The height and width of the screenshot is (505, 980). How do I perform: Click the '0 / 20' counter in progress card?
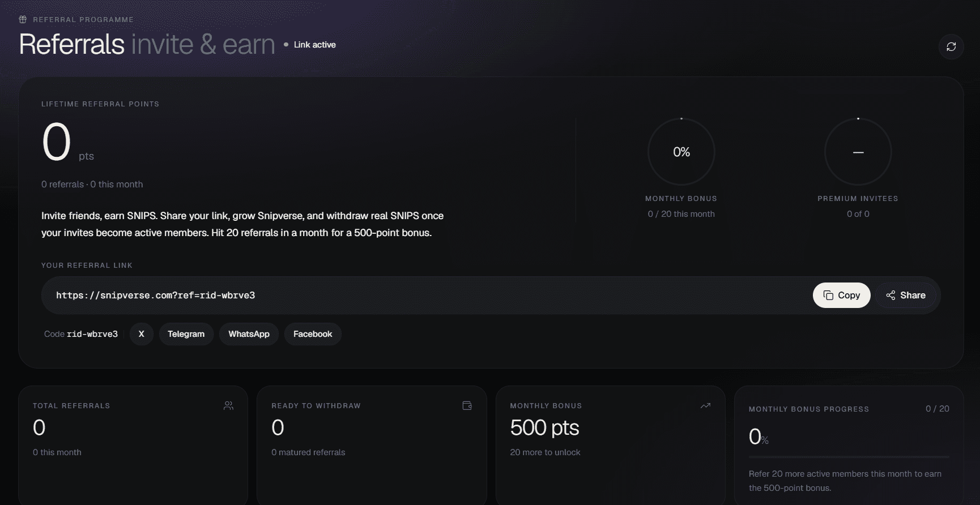[938, 409]
